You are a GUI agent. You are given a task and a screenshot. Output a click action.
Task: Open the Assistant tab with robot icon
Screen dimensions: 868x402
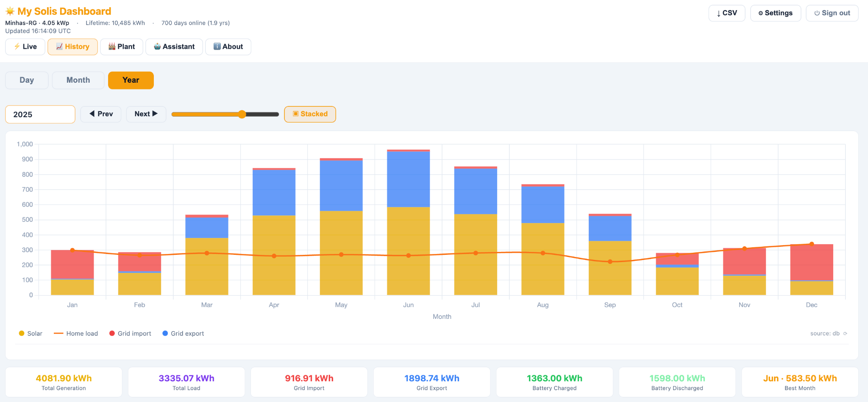coord(174,47)
